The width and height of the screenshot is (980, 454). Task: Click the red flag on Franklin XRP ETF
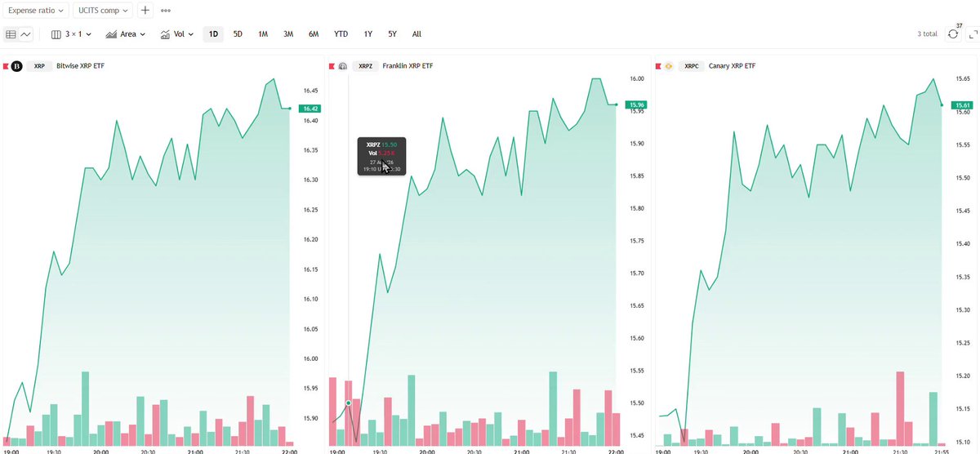point(332,65)
